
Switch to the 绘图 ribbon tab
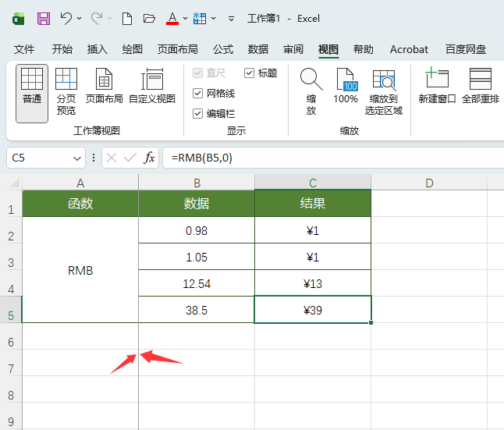133,49
